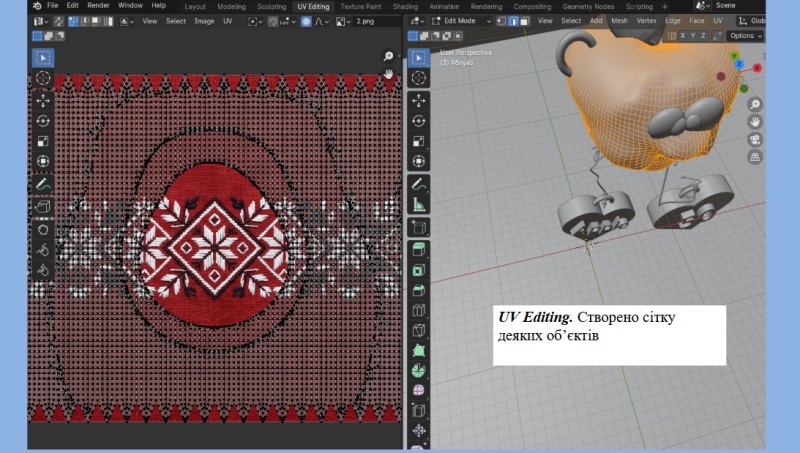800x453 pixels.
Task: Enable face select mode in 3D viewport
Action: point(526,20)
